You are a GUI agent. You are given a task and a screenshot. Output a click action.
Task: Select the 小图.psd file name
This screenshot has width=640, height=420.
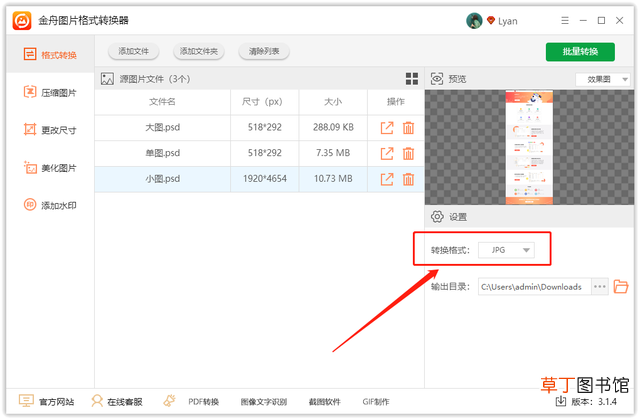coord(162,179)
